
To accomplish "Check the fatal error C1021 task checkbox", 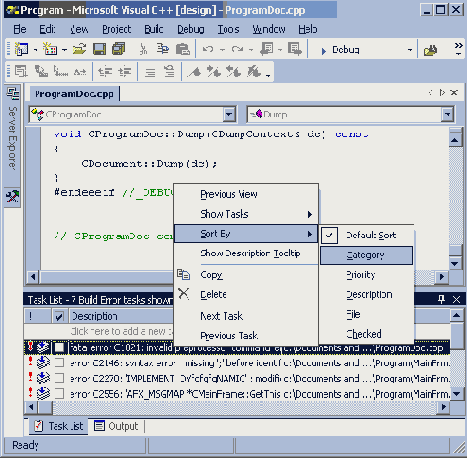I will [59, 347].
